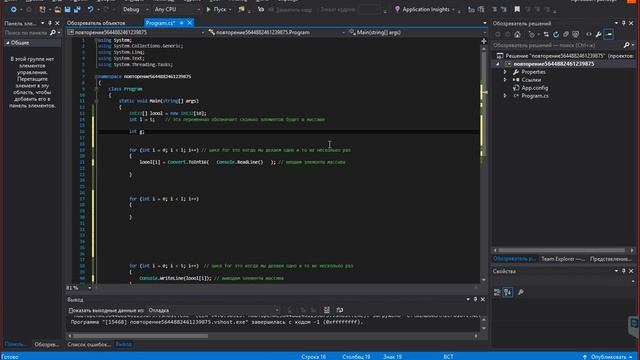Click the Solution Explorer search magnifier icon
Screen dimensions: 640x360
(x=627, y=45)
